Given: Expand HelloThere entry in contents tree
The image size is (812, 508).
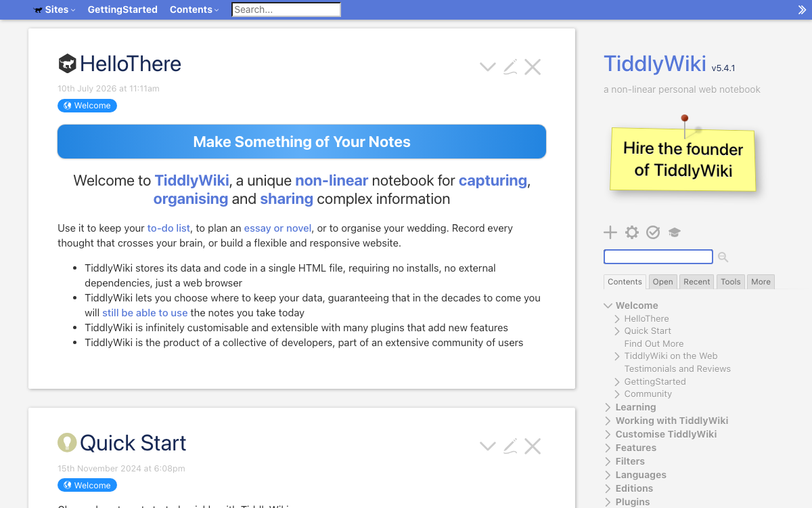Looking at the screenshot, I should click(x=618, y=318).
